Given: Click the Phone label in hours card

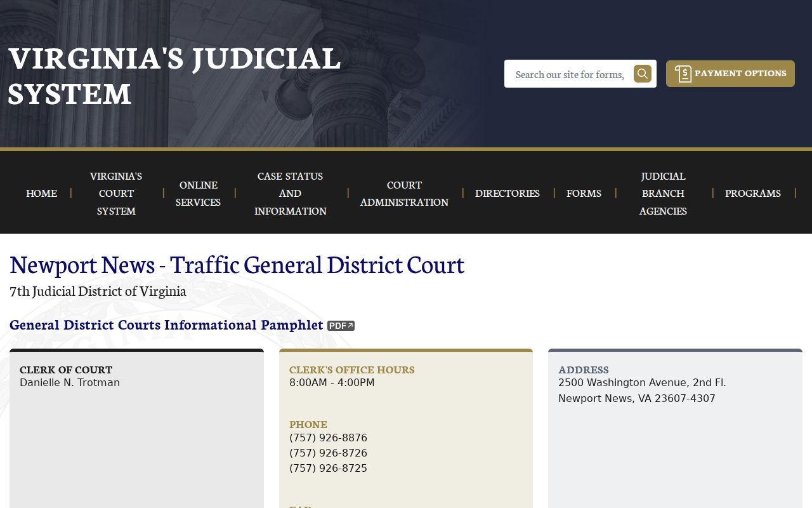Looking at the screenshot, I should [x=308, y=424].
